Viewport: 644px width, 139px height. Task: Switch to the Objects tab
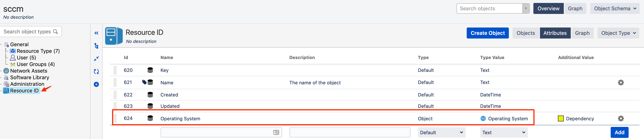pos(525,33)
